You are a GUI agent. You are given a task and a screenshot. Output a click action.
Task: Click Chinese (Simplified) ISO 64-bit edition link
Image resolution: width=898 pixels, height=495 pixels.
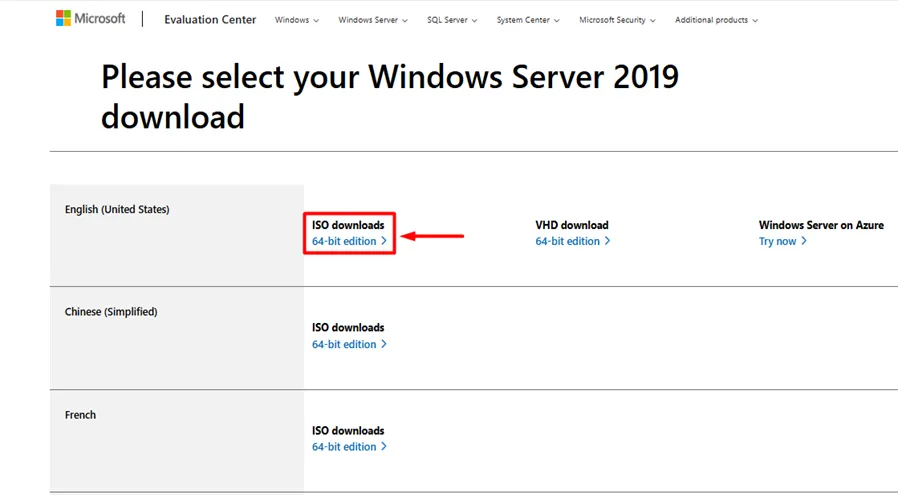coord(344,344)
